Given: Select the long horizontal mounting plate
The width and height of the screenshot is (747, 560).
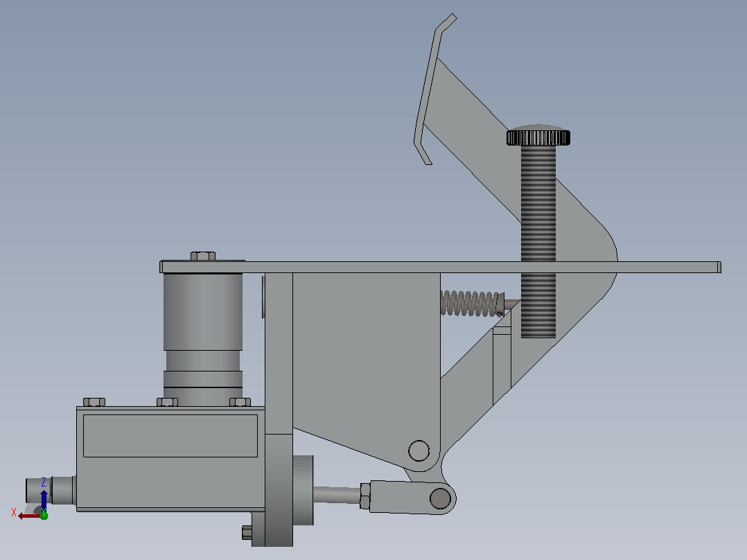Looking at the screenshot, I should click(x=440, y=267).
